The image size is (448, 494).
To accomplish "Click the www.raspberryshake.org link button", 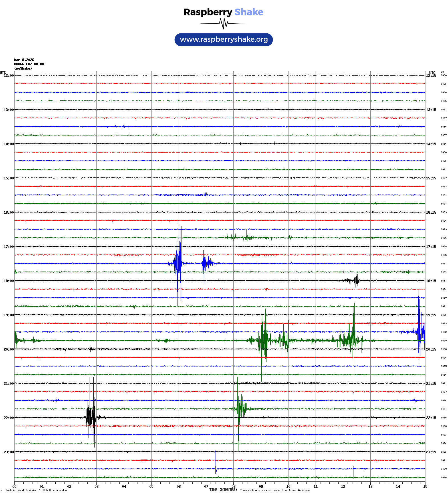I will coord(223,40).
